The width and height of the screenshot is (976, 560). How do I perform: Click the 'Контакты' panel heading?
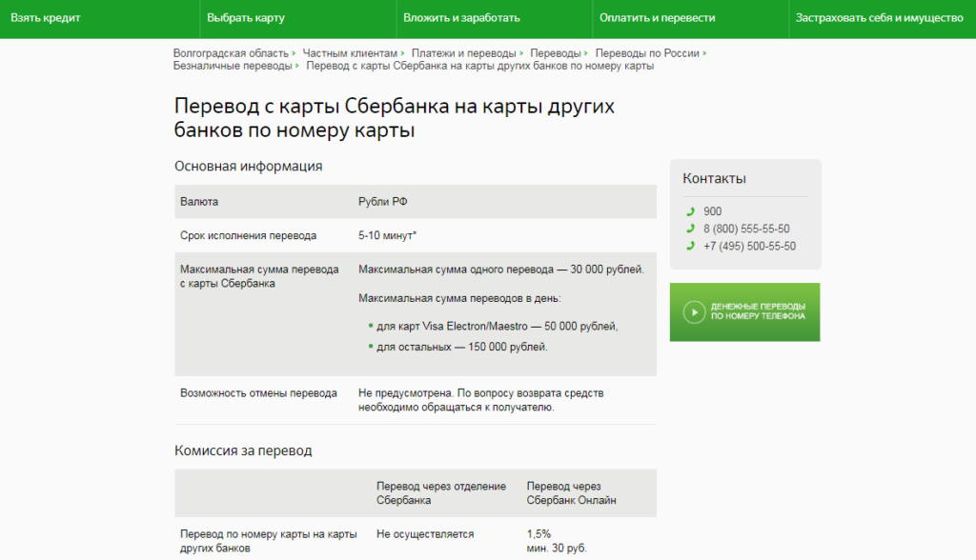pyautogui.click(x=715, y=179)
